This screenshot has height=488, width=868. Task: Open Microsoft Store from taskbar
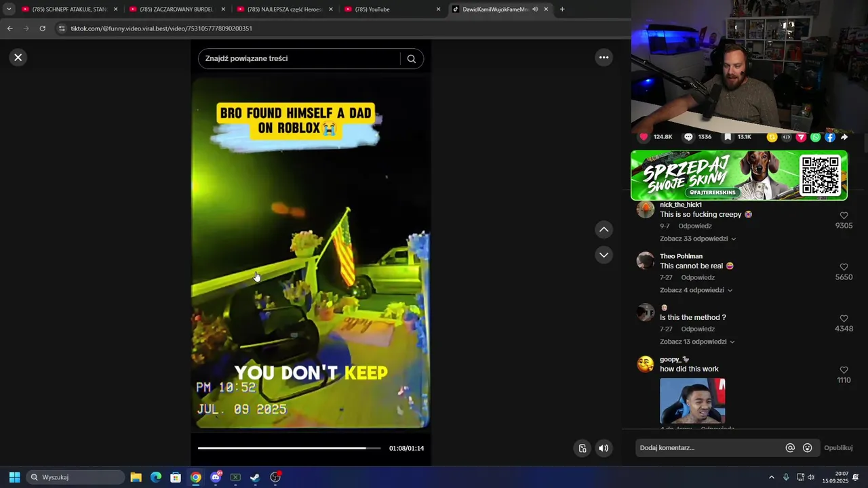[176, 477]
